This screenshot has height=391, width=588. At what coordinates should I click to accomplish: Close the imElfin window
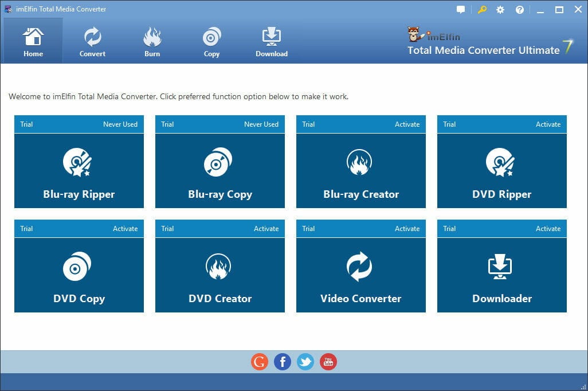(x=578, y=10)
